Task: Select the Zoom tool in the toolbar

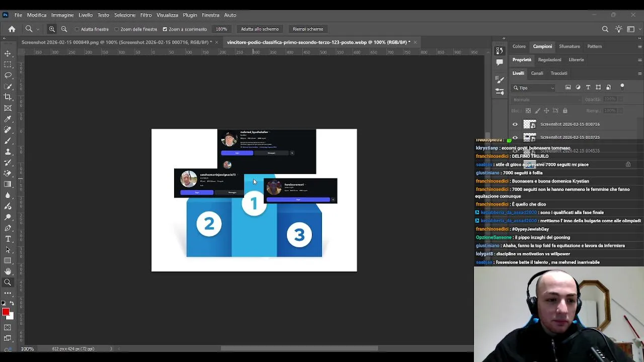Action: click(8, 282)
